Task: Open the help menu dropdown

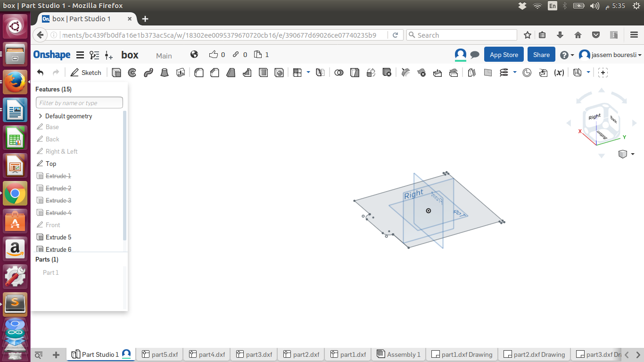Action: click(x=567, y=55)
